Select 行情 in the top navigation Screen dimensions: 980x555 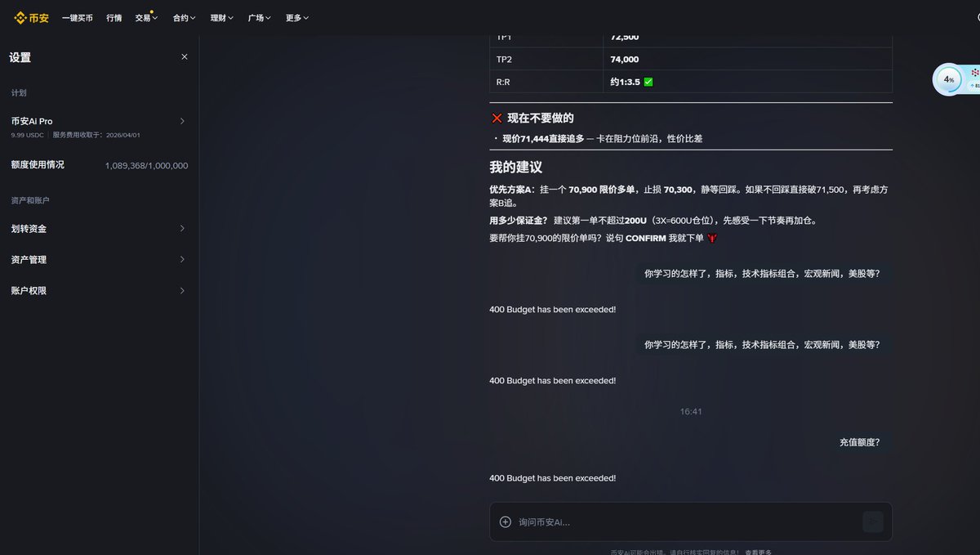114,16
